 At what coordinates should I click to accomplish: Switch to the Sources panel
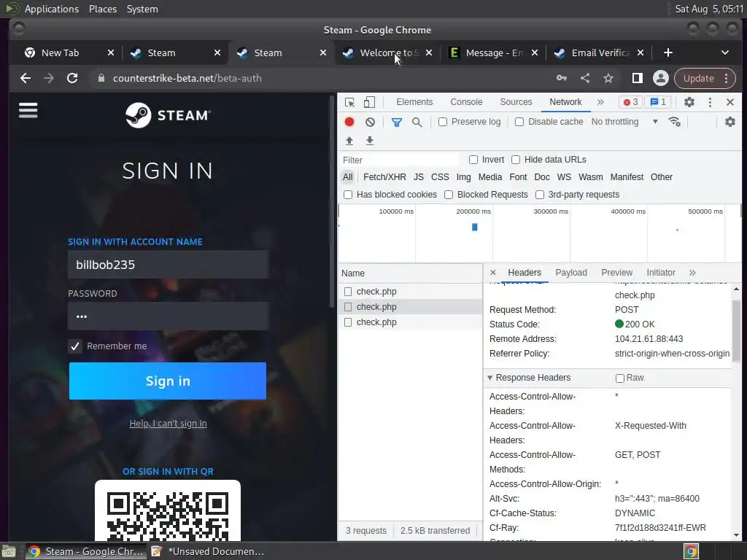(516, 102)
